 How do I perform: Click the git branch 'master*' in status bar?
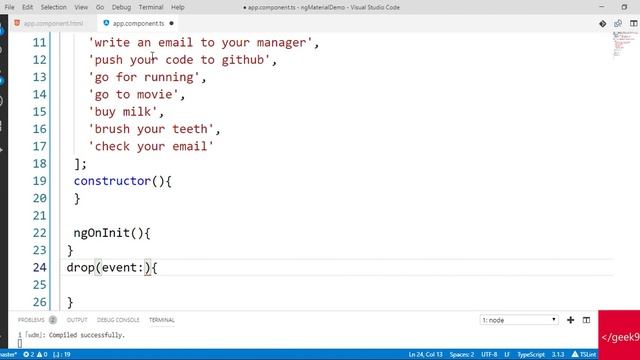8,354
